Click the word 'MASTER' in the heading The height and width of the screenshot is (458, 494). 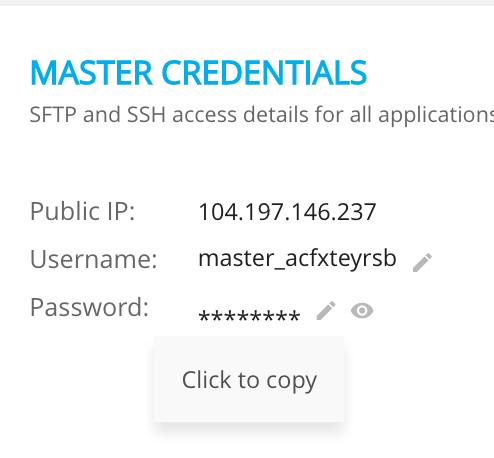[x=91, y=72]
